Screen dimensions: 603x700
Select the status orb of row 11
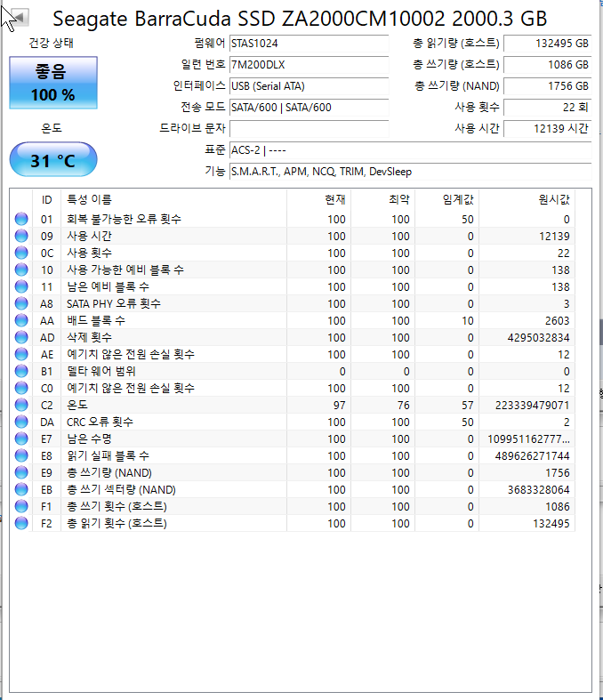21,286
